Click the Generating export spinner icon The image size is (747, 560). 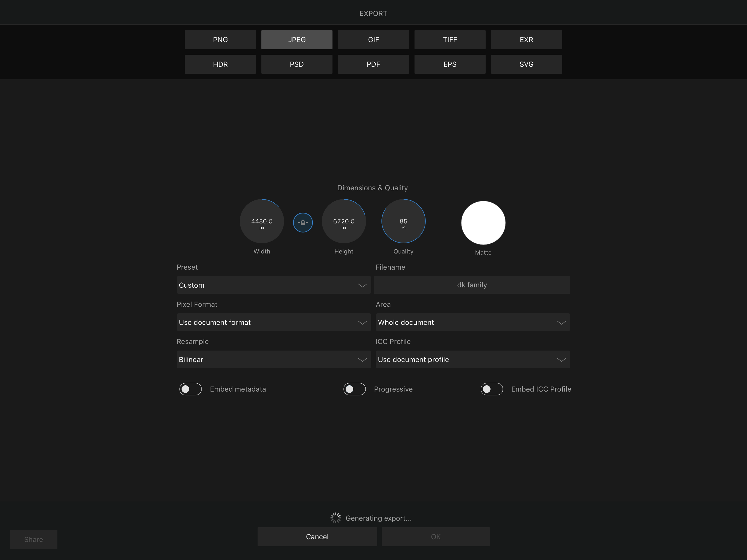(336, 518)
